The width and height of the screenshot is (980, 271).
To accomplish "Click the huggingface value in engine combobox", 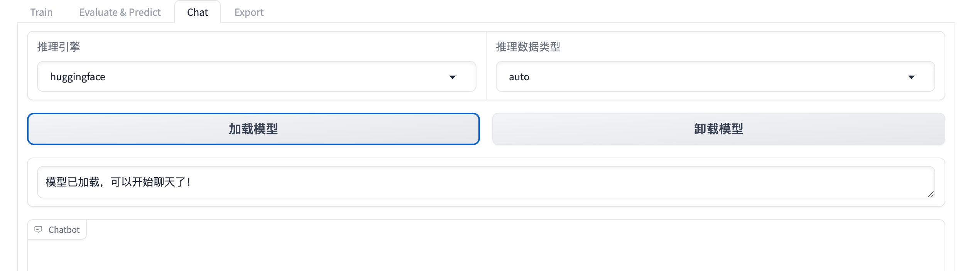I will (x=78, y=77).
